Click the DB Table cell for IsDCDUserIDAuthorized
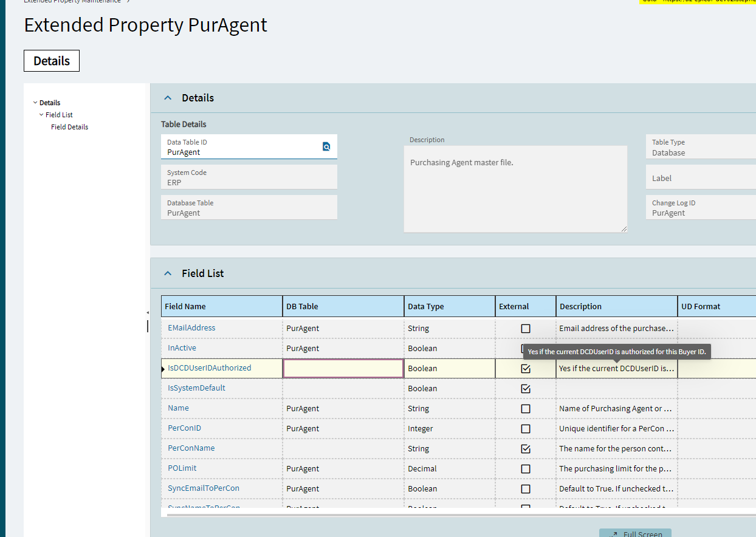756x537 pixels. coord(343,369)
